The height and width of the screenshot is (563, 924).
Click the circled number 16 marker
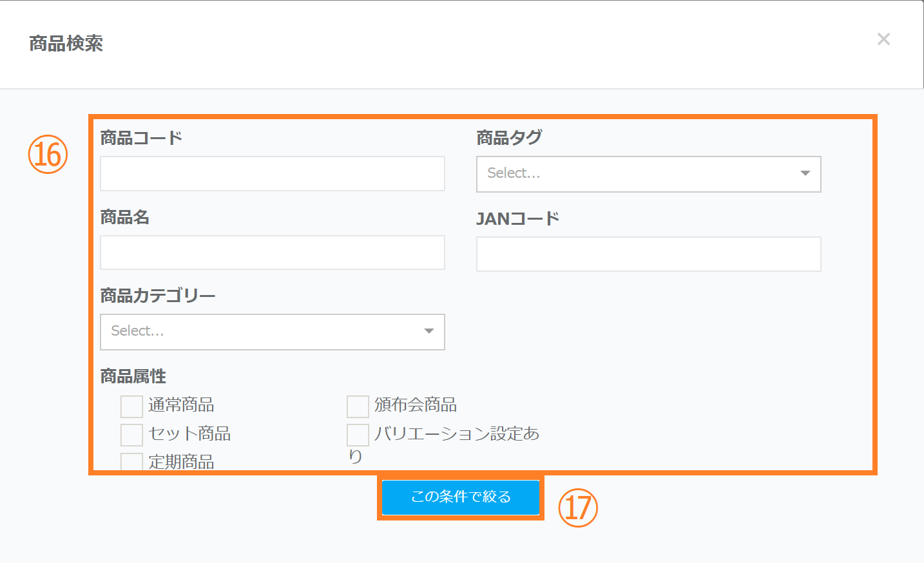(x=48, y=155)
